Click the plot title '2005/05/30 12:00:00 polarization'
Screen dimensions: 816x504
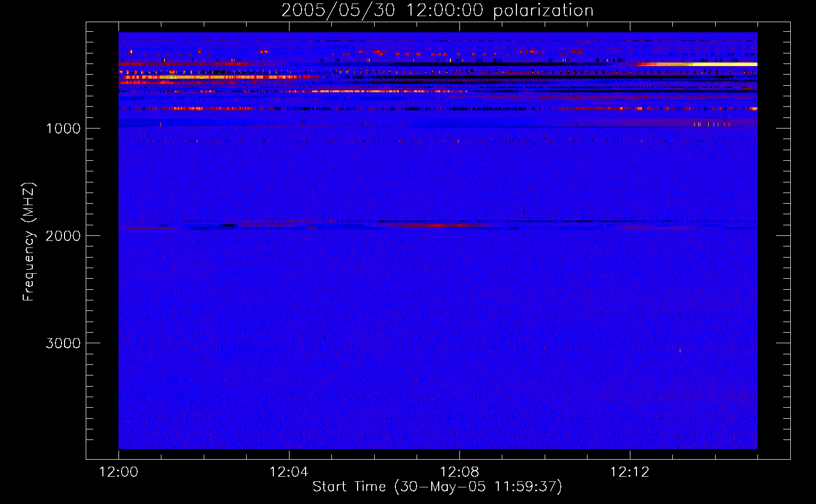437,10
